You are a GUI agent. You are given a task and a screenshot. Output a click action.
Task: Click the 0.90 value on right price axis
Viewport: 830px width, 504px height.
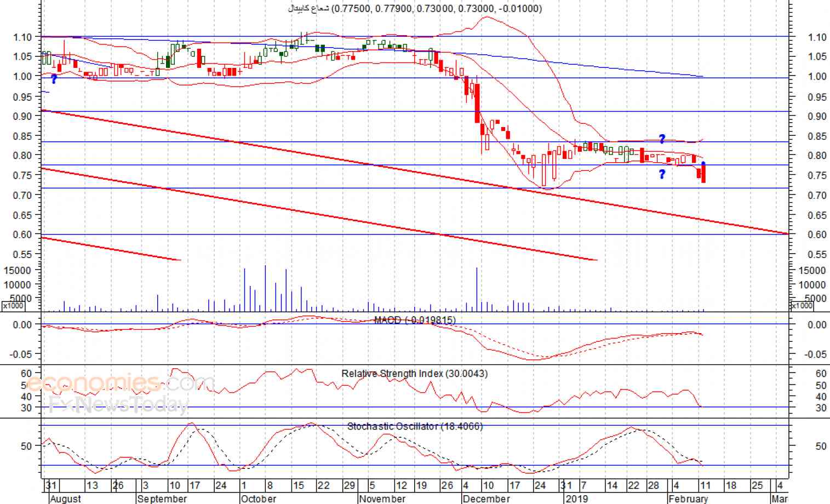tap(817, 116)
